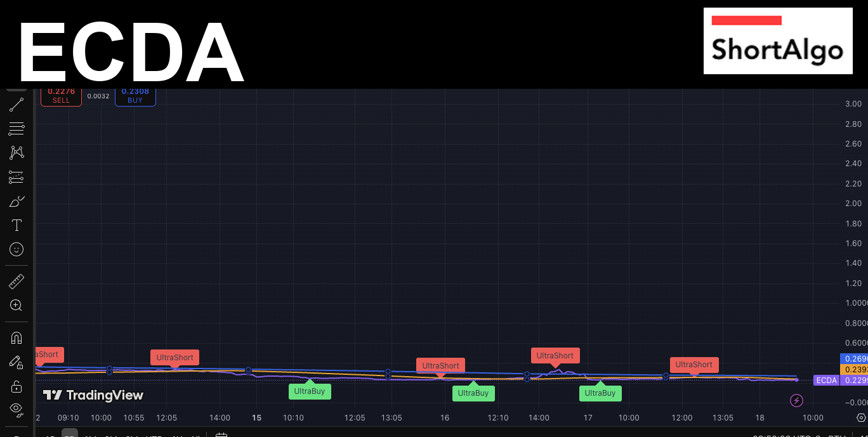Screen dimensions: 868x437
Task: Select the highest UltraShort label on chart
Action: click(x=555, y=356)
